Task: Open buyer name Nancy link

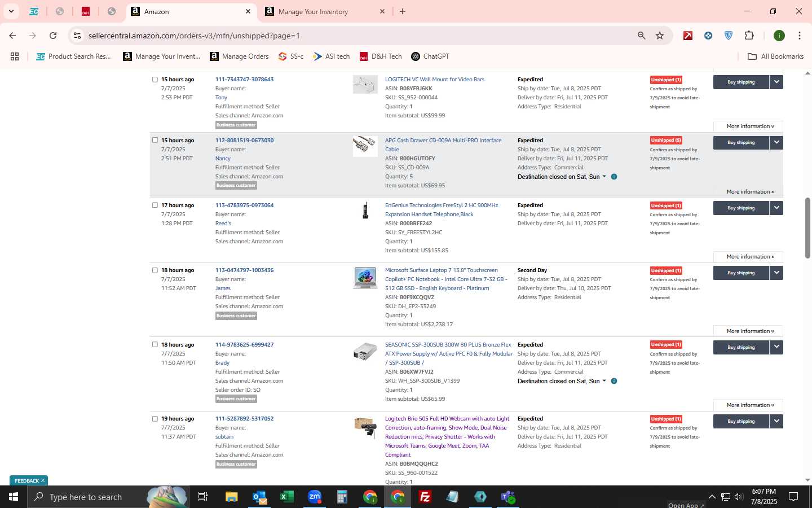Action: pyautogui.click(x=223, y=159)
